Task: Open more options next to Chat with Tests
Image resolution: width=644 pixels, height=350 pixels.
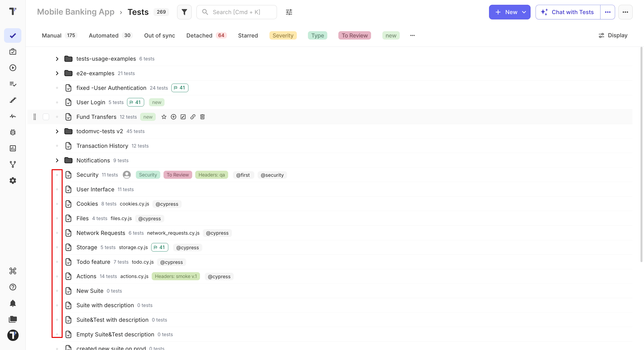Action: click(608, 12)
